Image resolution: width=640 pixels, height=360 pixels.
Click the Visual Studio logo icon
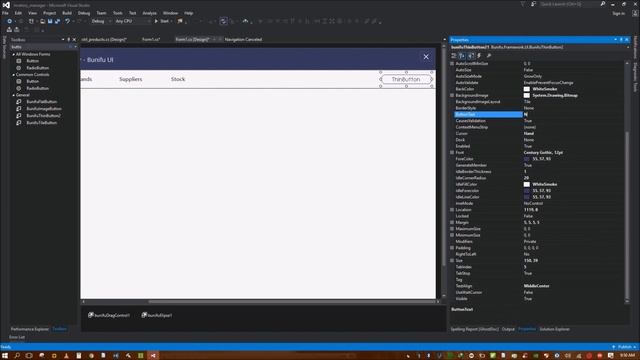tap(6, 5)
